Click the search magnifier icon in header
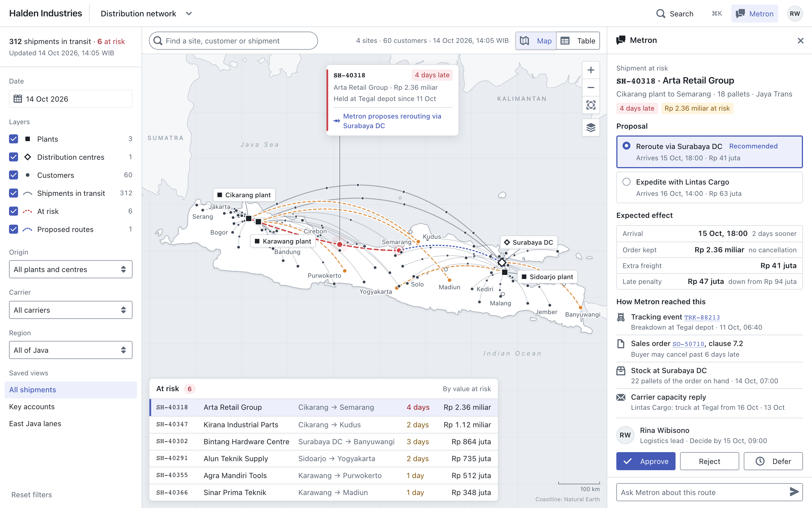Screen dimensions: 812x508 (660, 14)
